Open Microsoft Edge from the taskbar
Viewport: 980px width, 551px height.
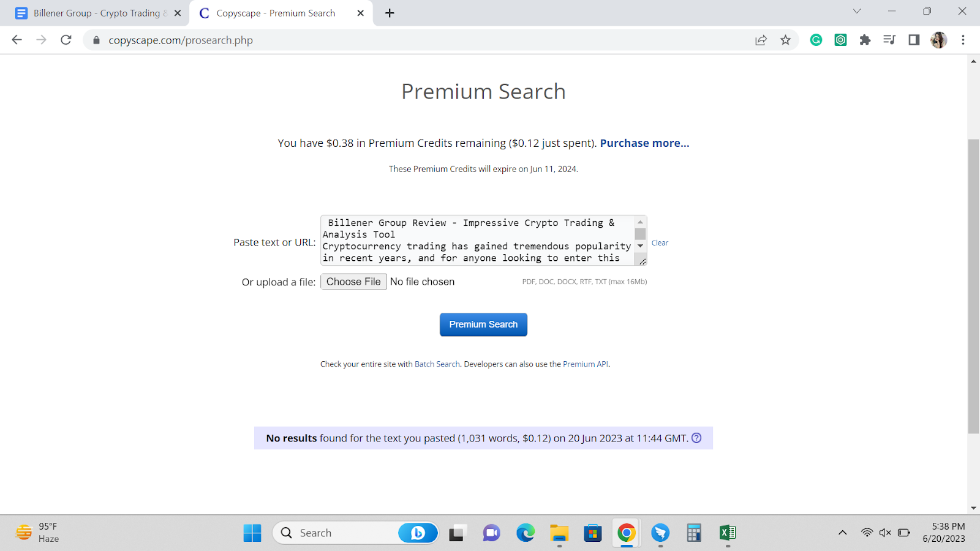click(x=525, y=533)
